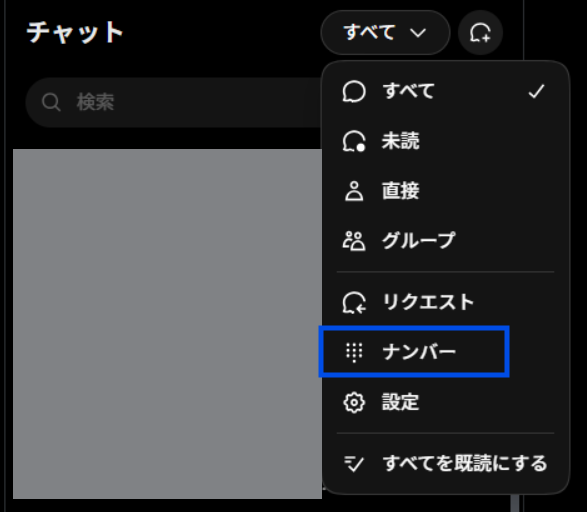The image size is (587, 512).
Task: Open 設定 from the menu
Action: coord(445,402)
